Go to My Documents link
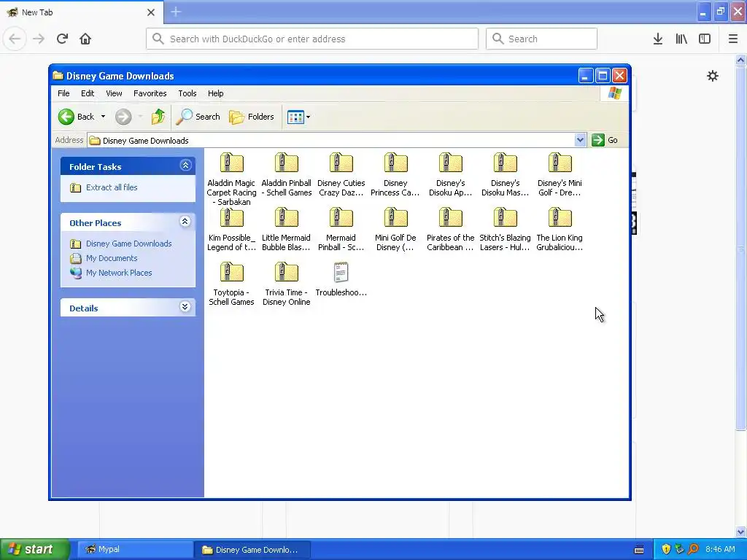The width and height of the screenshot is (747, 560). 112,259
